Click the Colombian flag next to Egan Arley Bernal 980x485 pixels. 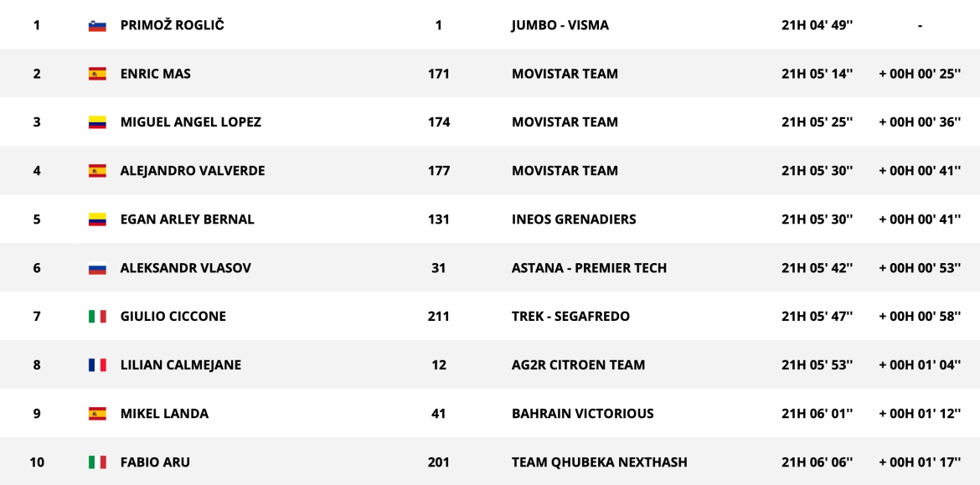tap(97, 219)
